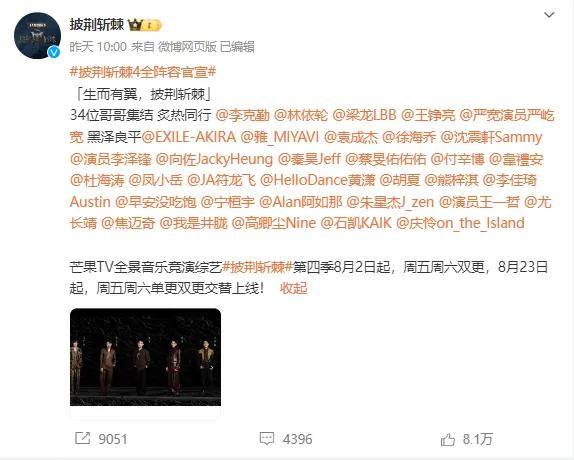Open the repost share icon

coord(82,438)
